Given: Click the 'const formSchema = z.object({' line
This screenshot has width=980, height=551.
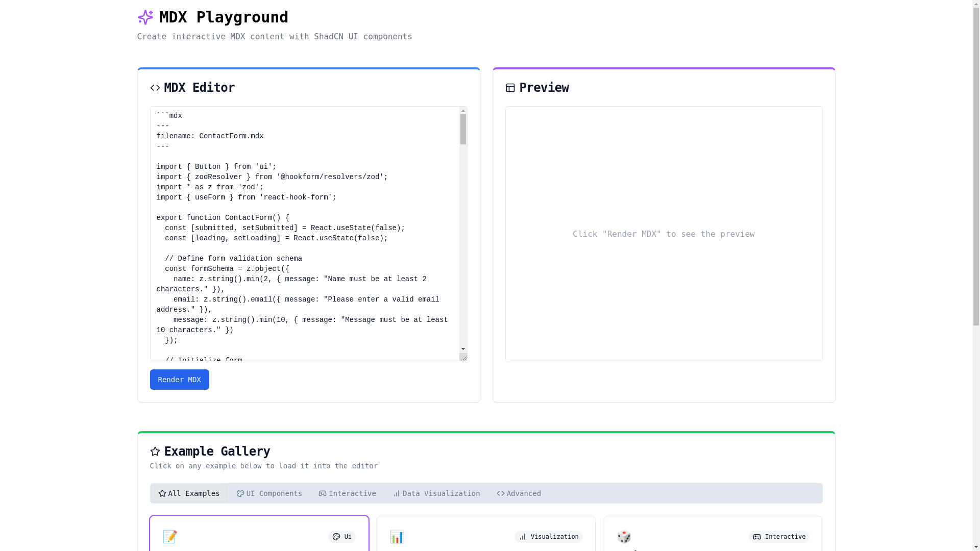Looking at the screenshot, I should click(x=227, y=269).
